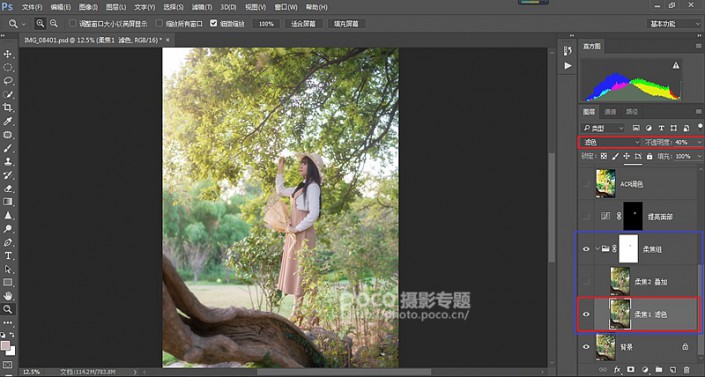This screenshot has width=705, height=377.
Task: Click the add layer mask icon
Action: pos(631,370)
